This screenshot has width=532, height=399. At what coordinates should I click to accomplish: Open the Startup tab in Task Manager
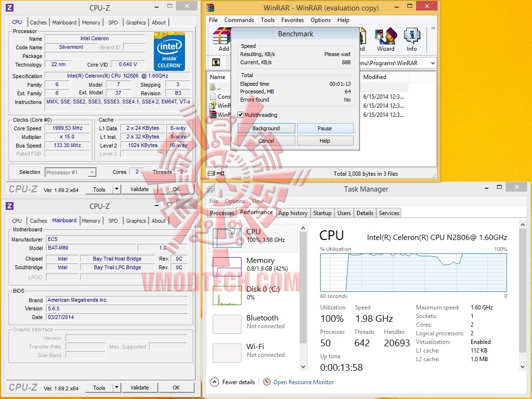(323, 213)
